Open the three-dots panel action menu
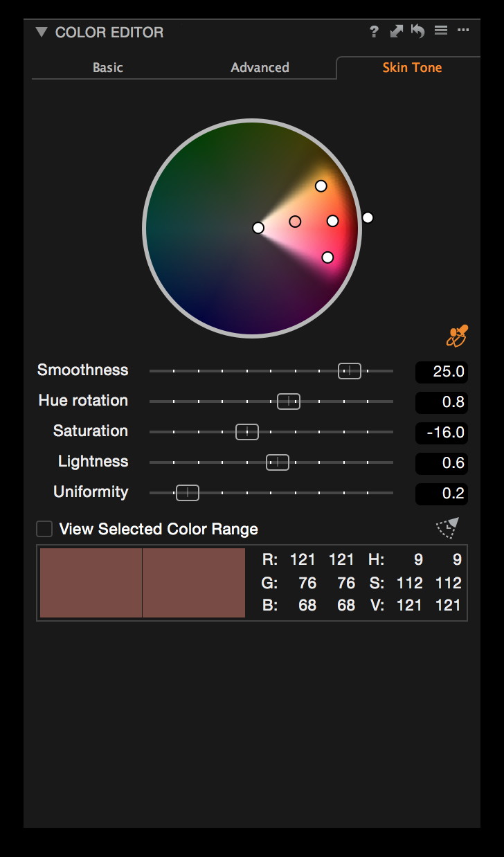 click(x=463, y=30)
